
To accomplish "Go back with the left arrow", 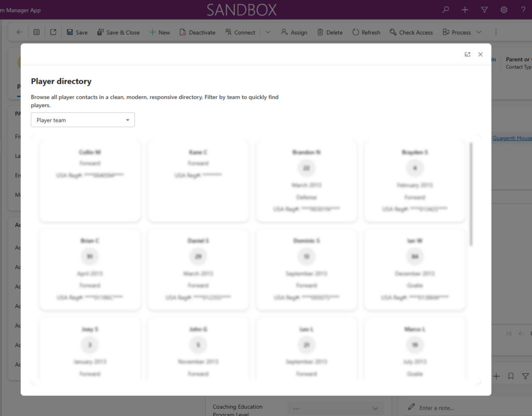I will point(19,32).
